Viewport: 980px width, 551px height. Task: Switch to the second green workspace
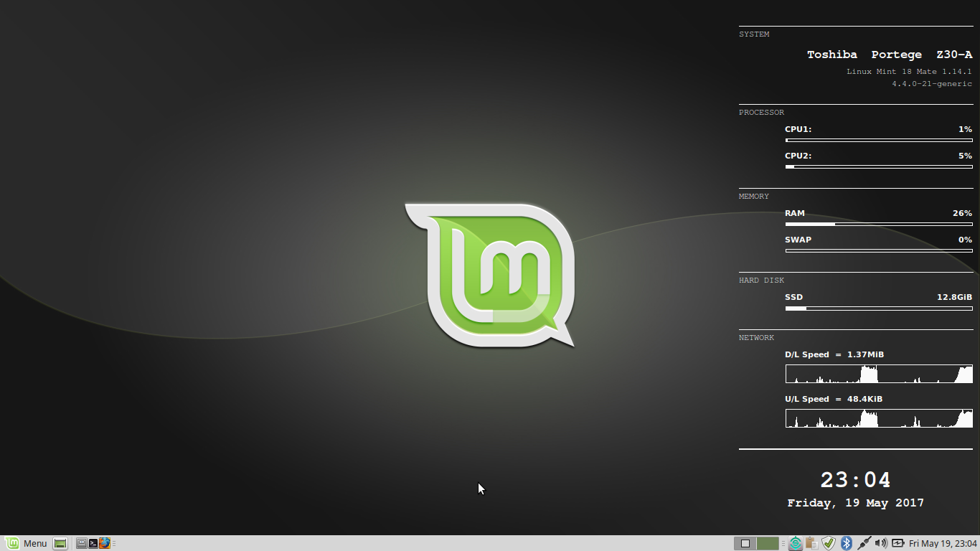768,543
